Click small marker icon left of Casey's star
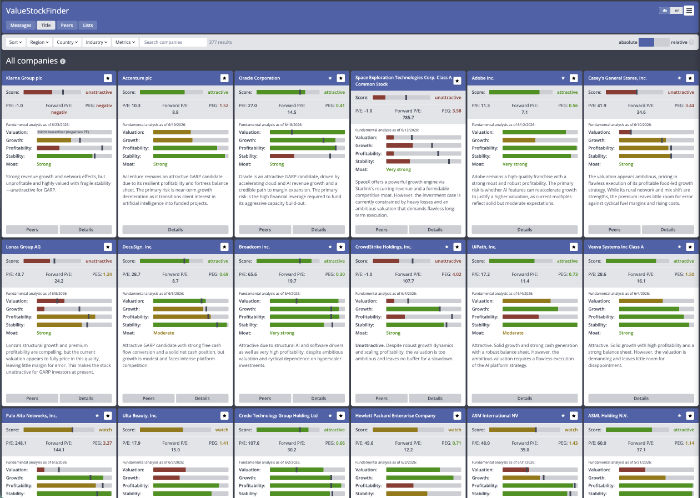Screen dimensions: 700x498 679,78
